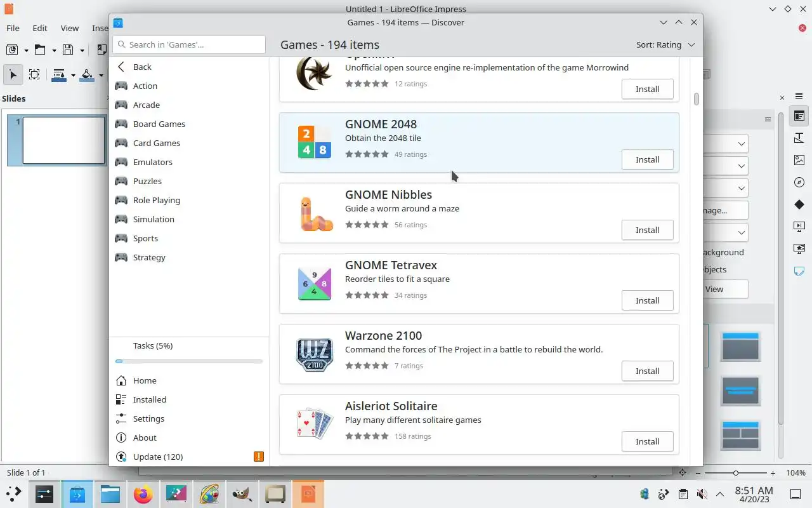Open Strategy games category
The width and height of the screenshot is (812, 508).
(189, 257)
